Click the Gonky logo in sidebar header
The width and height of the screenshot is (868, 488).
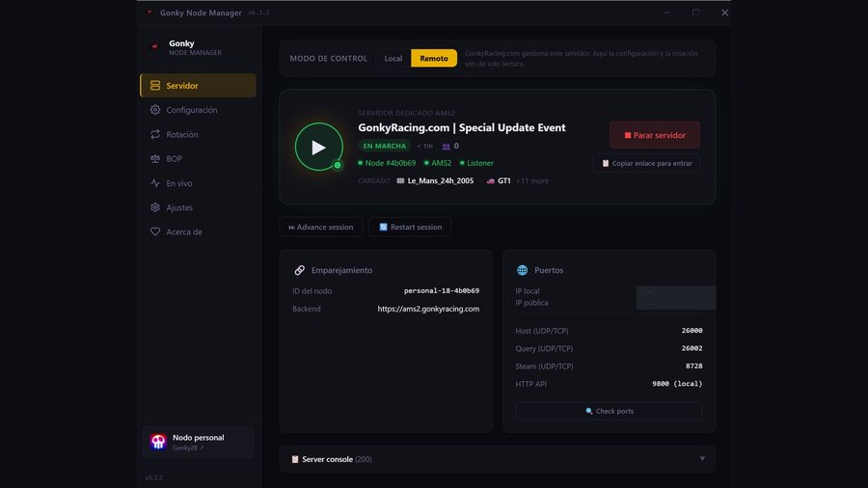point(155,47)
